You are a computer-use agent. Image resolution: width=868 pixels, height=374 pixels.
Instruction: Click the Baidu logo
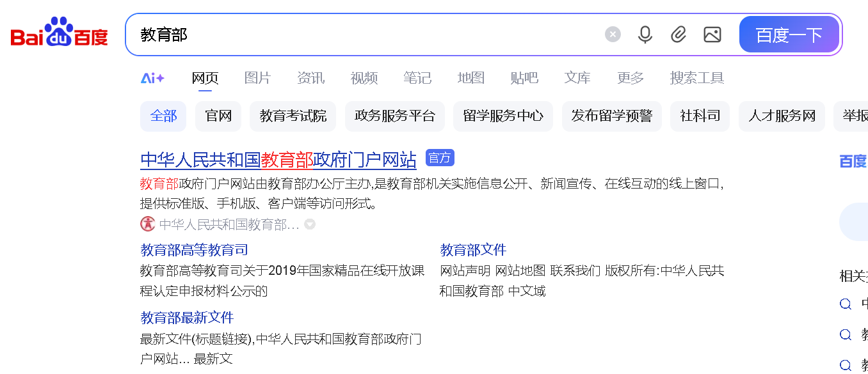58,33
